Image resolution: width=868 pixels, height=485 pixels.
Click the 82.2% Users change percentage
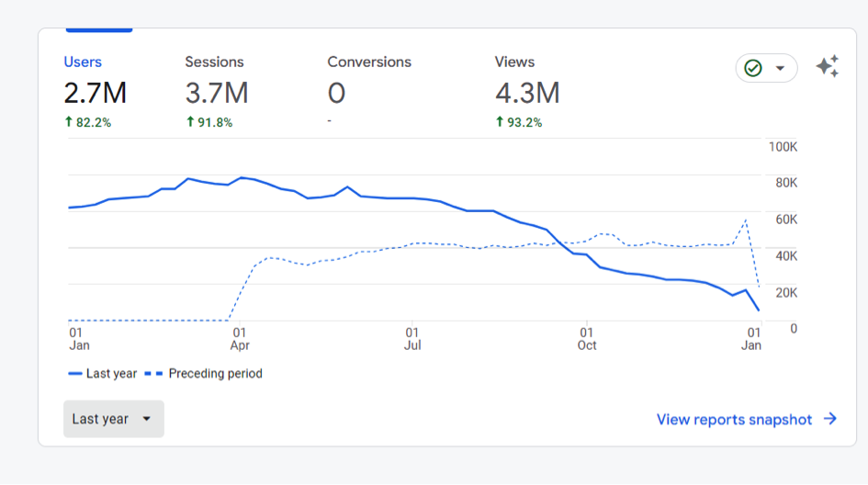pyautogui.click(x=94, y=122)
